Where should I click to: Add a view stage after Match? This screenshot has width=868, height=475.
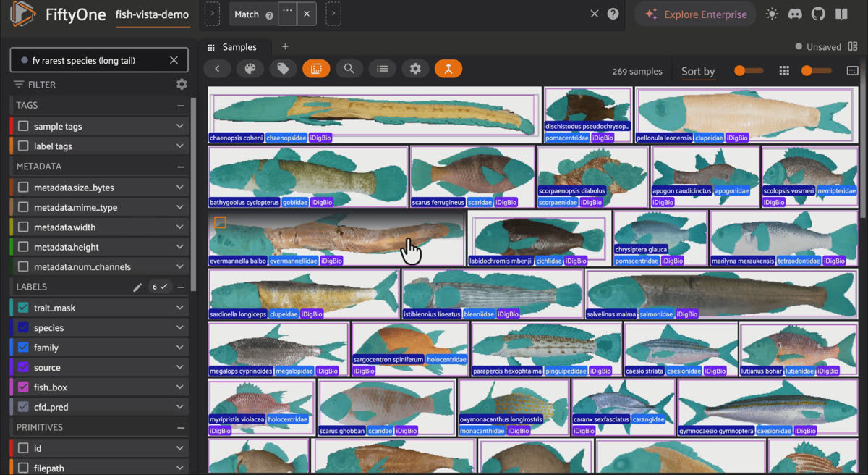click(333, 14)
